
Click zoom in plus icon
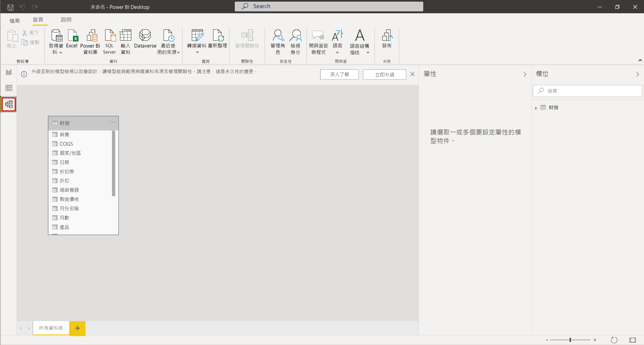595,340
